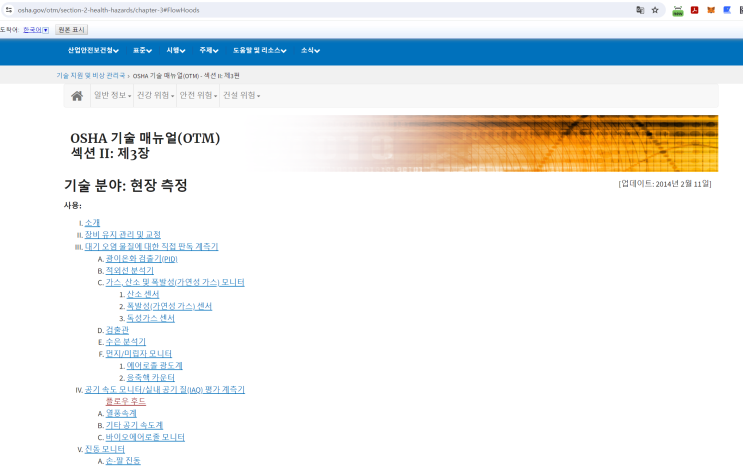Open 가스, 산소 및 폭발성 모니터 link
This screenshot has width=743, height=469.
tap(175, 282)
